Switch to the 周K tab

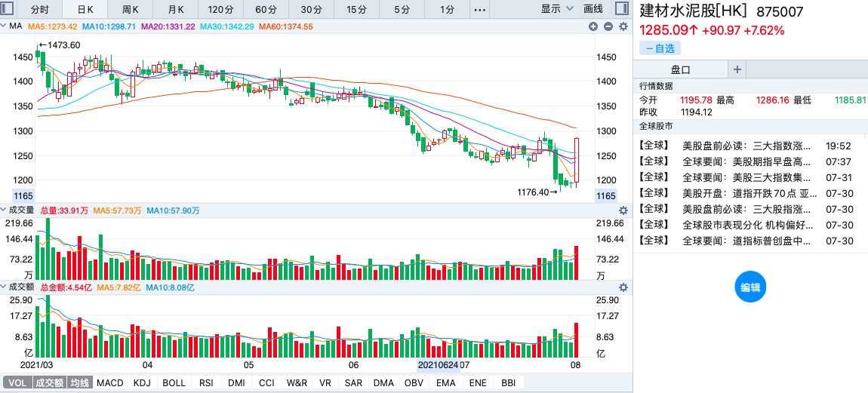tap(130, 9)
